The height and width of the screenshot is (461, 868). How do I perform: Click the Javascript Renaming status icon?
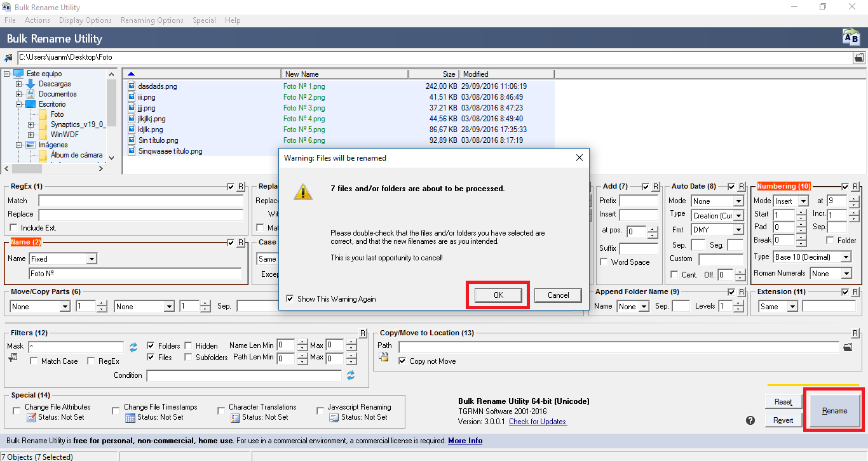[x=334, y=417]
